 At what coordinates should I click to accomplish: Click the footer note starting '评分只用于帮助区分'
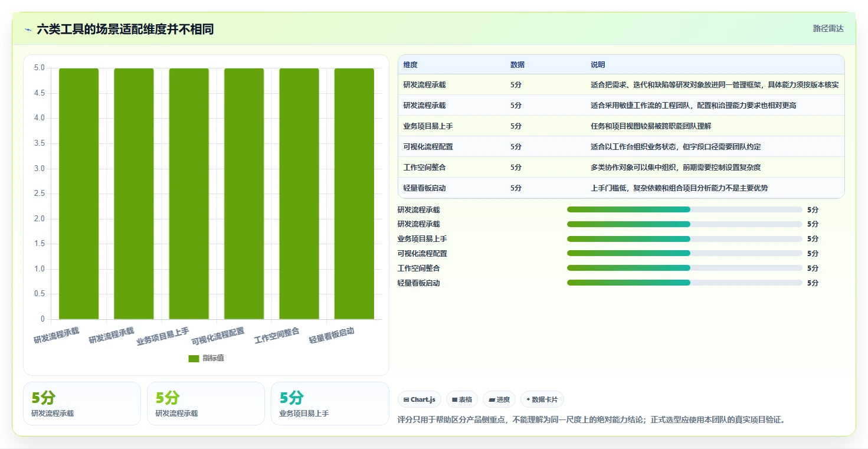pyautogui.click(x=592, y=420)
